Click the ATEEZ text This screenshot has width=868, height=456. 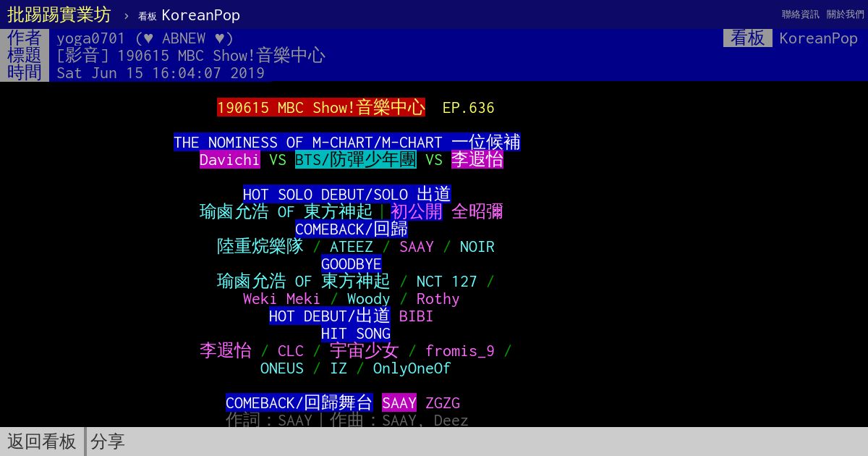(x=352, y=247)
